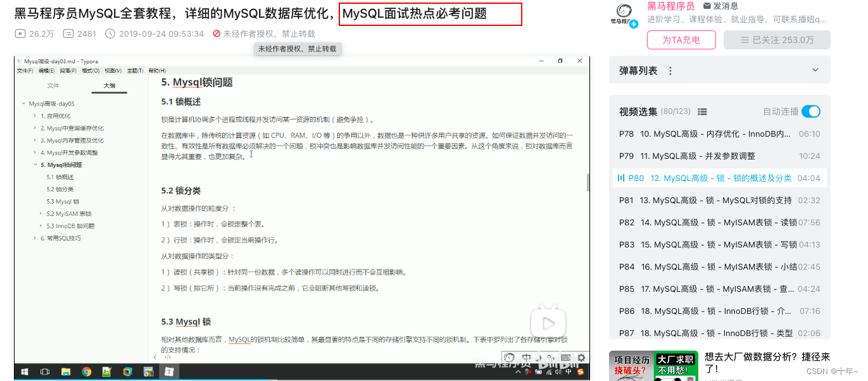Open the 视图(V) menu in Typora

(113, 71)
